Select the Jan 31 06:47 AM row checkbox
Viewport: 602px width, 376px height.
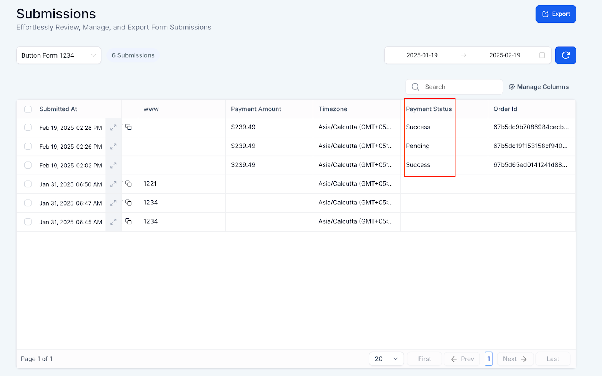(28, 203)
